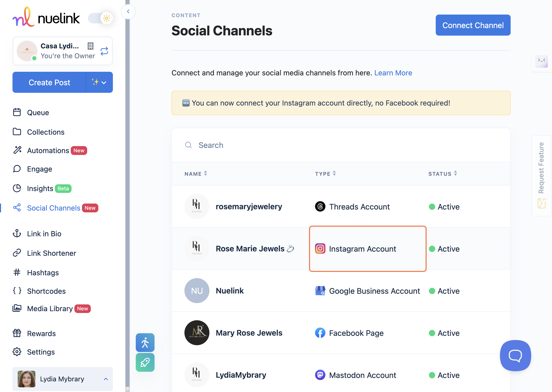Open the Rose Marie Jewels channel
Viewport: 552px width, 392px height.
[x=255, y=249]
